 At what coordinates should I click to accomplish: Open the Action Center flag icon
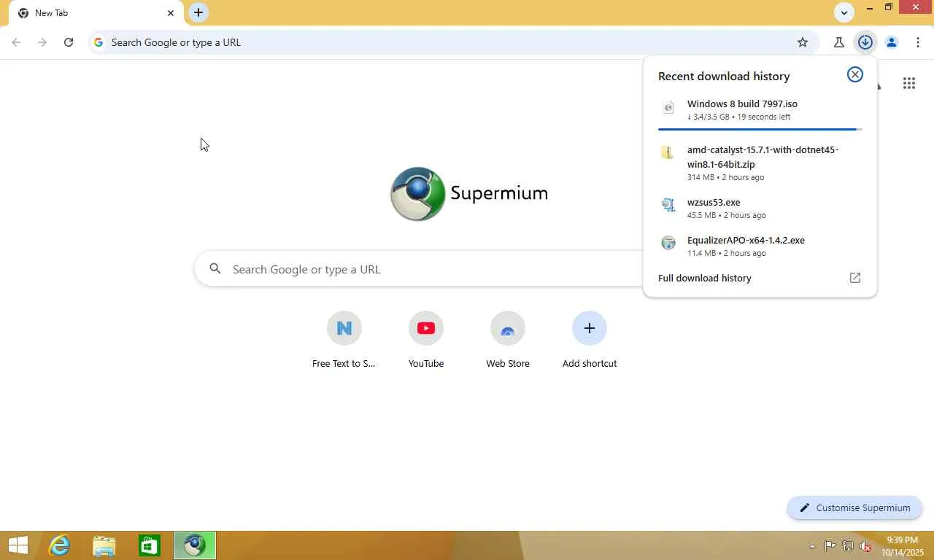tap(830, 545)
